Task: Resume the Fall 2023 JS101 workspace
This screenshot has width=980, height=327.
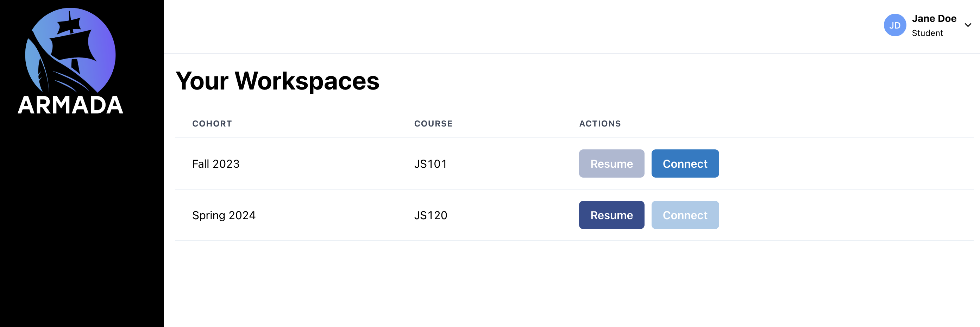Action: click(611, 163)
